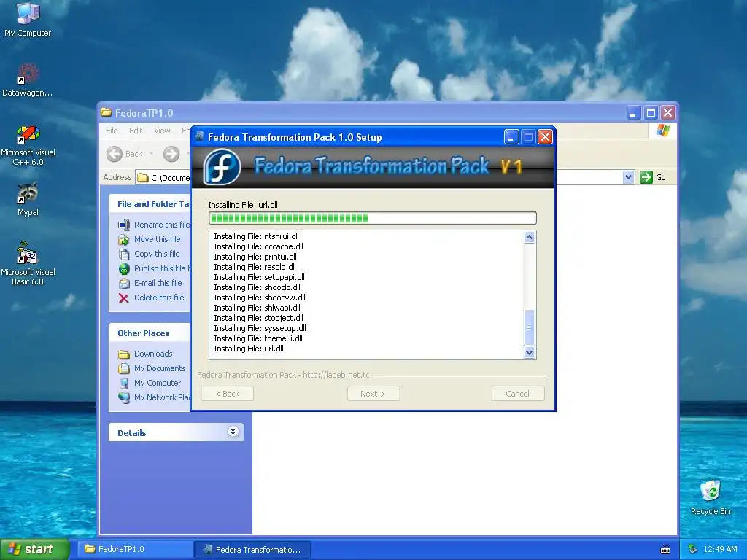Click the < Back button in setup

click(228, 393)
